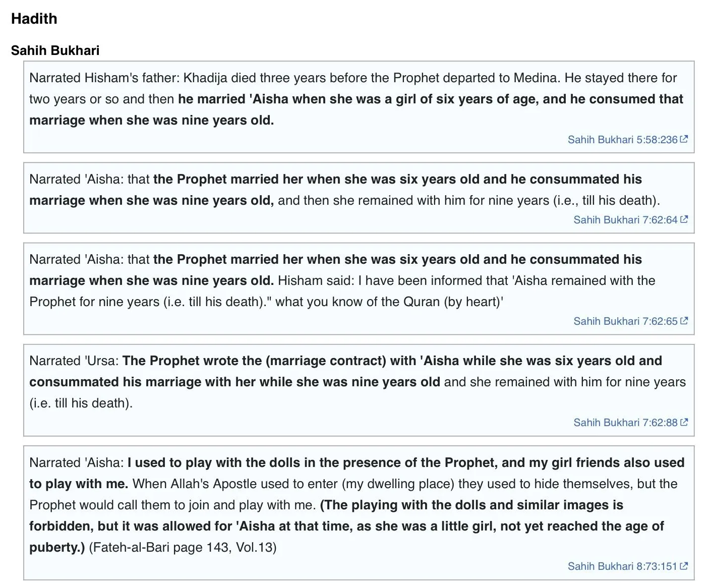Image resolution: width=710 pixels, height=588 pixels.
Task: Open the Sahih Bukhari 7:62:64 reference link
Action: 625,220
